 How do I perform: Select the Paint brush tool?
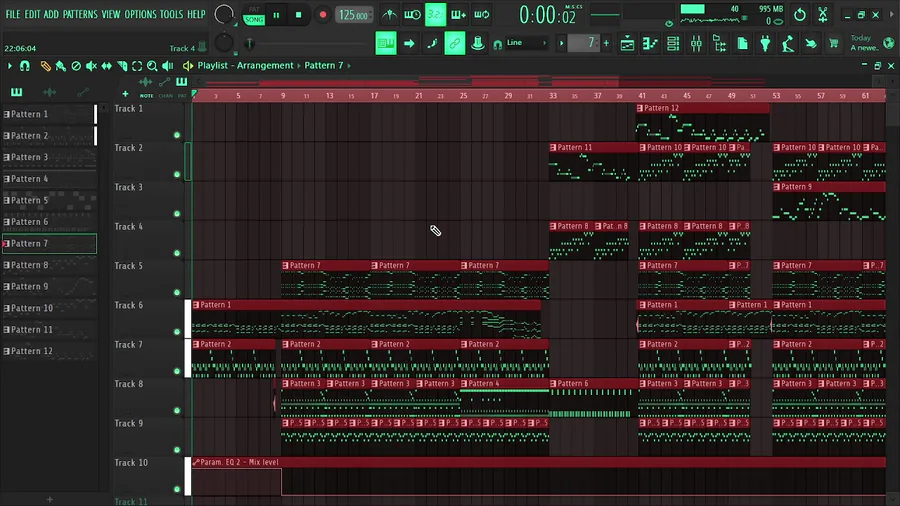click(60, 66)
